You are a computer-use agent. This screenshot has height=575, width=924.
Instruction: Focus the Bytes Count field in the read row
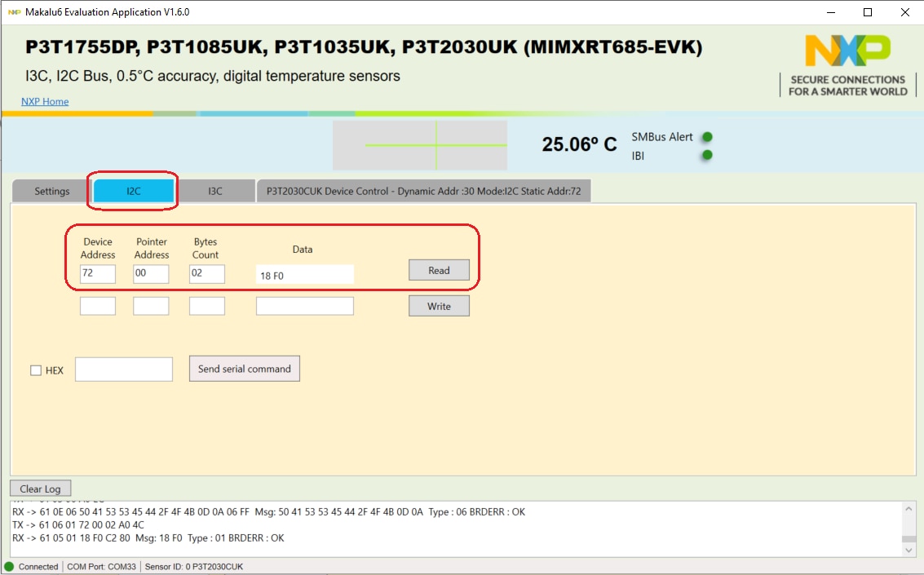click(207, 274)
